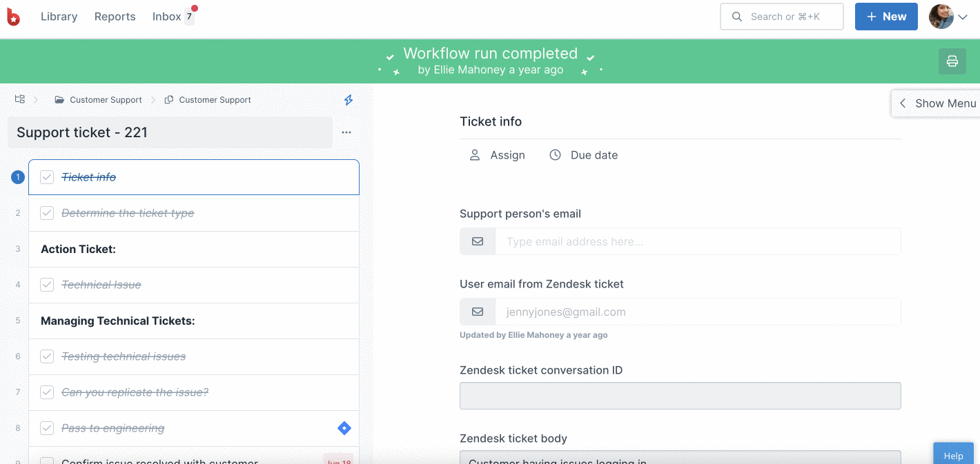The height and width of the screenshot is (464, 980).
Task: Expand the Show Menu side panel
Action: [x=936, y=103]
